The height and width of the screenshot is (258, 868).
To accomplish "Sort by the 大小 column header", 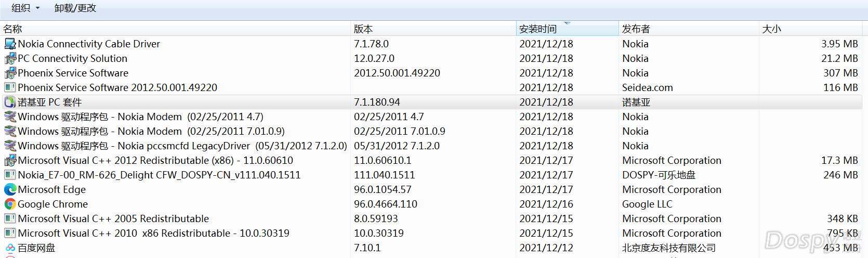I will (x=811, y=29).
